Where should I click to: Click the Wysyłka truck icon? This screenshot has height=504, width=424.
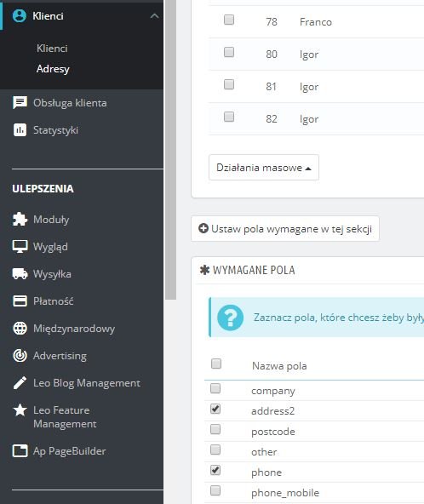click(20, 274)
